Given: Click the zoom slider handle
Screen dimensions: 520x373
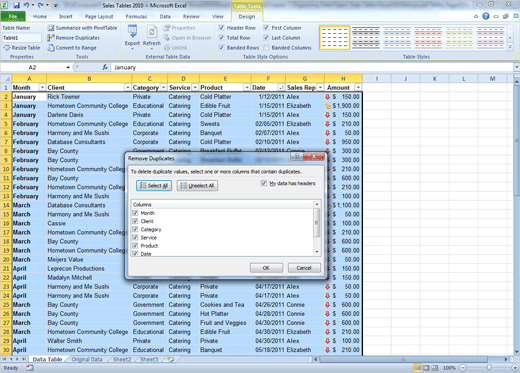Looking at the screenshot, I should coord(489,368).
